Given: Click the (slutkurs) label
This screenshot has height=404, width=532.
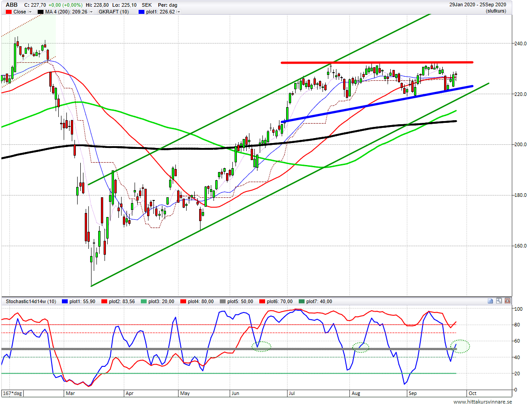Looking at the screenshot, I should coord(496,11).
